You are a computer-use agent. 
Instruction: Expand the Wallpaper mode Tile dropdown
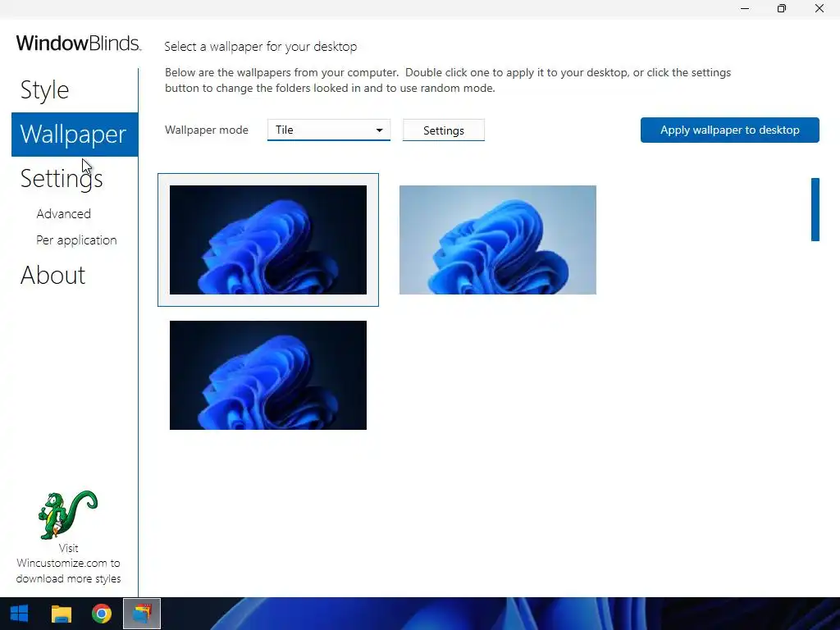(x=329, y=130)
